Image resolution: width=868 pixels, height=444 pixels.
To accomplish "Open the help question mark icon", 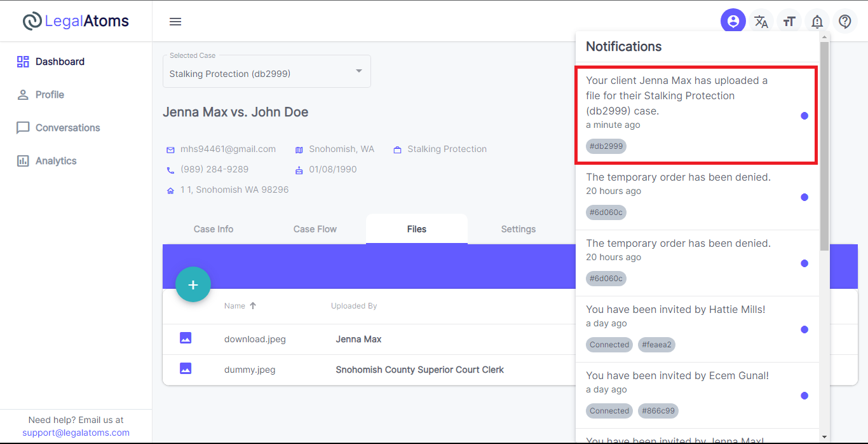I will 845,22.
